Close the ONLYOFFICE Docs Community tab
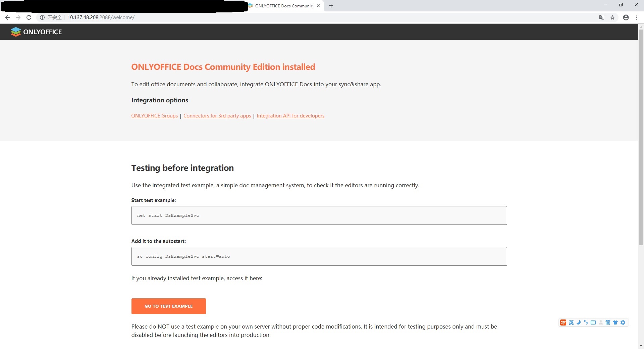 click(x=318, y=6)
